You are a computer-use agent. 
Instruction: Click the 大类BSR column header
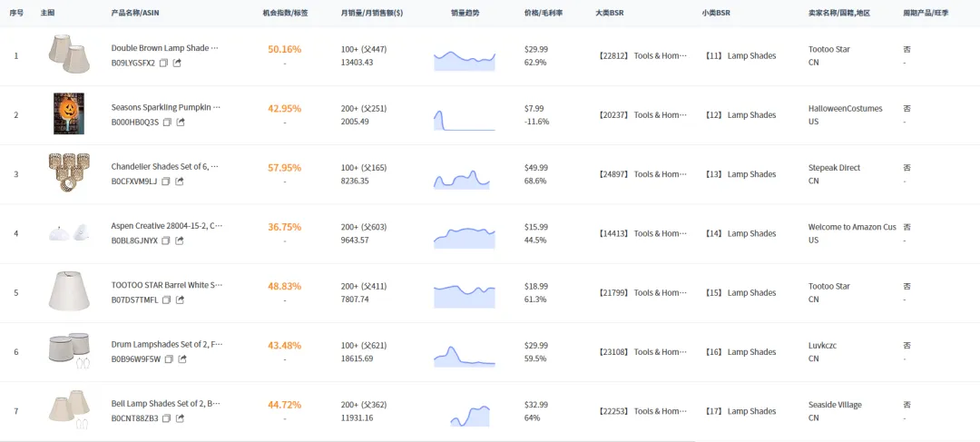[x=610, y=13]
